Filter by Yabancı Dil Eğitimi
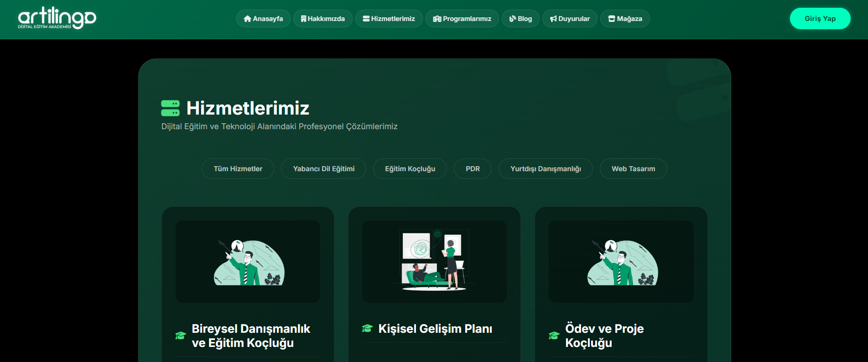 324,169
